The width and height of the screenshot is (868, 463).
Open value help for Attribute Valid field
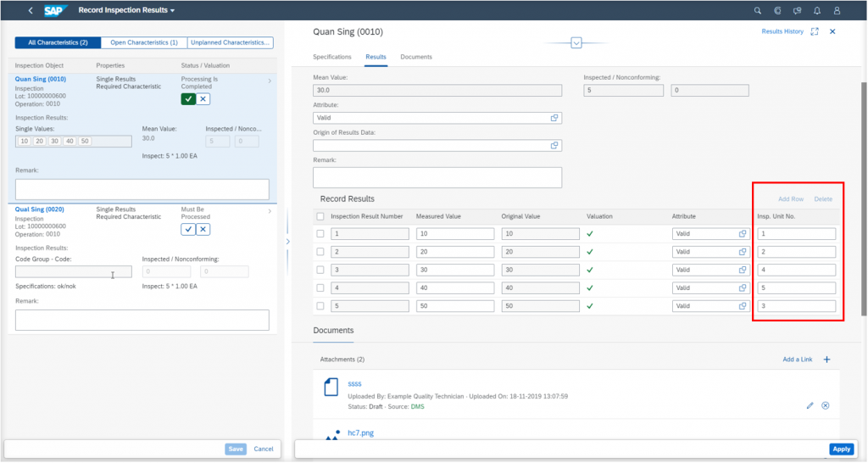[x=554, y=118]
